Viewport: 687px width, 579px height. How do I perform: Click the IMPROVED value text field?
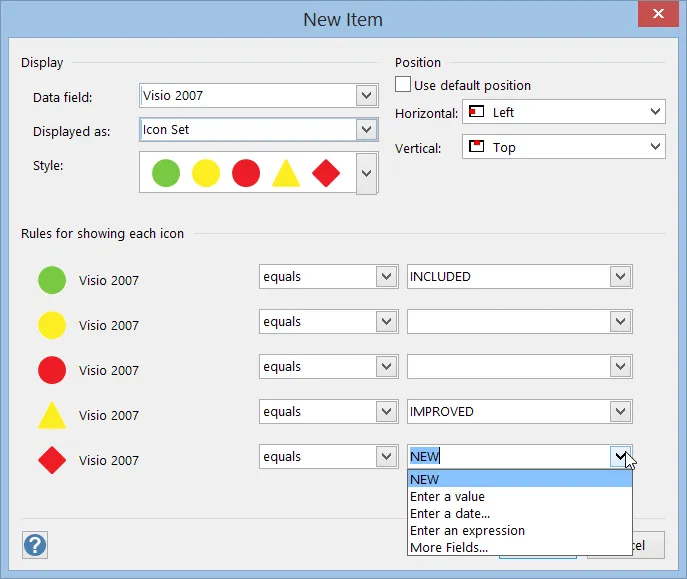coord(509,411)
